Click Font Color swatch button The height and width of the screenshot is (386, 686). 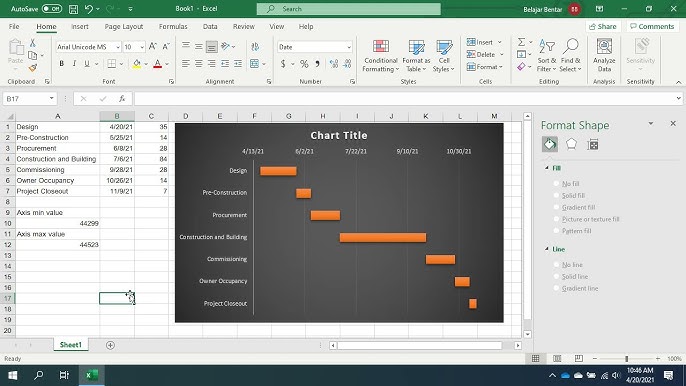coord(158,64)
